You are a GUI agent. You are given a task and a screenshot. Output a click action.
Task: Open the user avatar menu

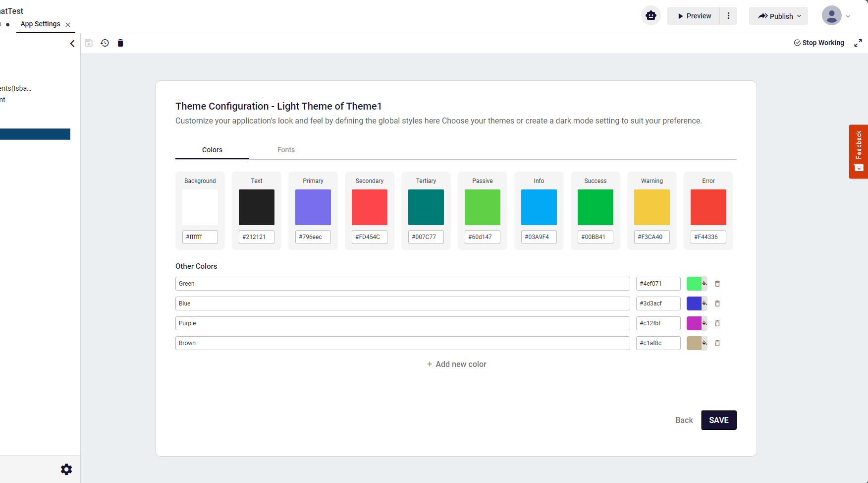coord(836,16)
